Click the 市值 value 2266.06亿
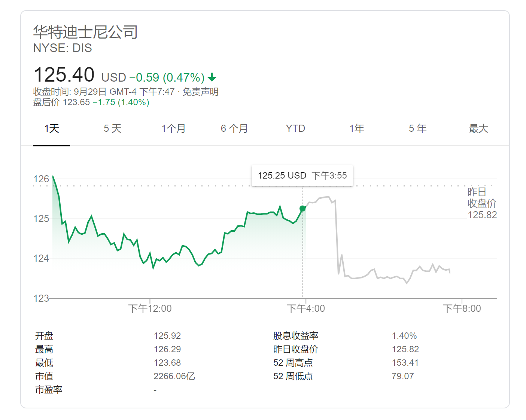Viewport: 526px width, 420px height. 174,376
